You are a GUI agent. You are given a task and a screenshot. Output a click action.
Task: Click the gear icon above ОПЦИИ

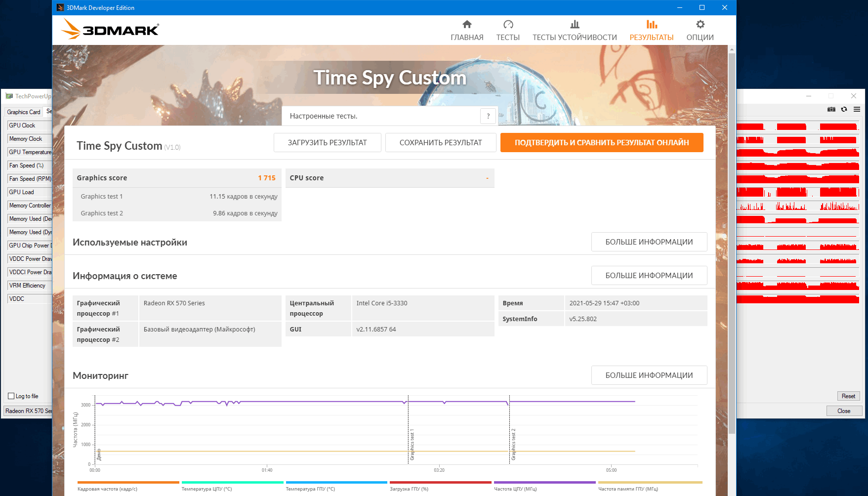[x=700, y=24]
